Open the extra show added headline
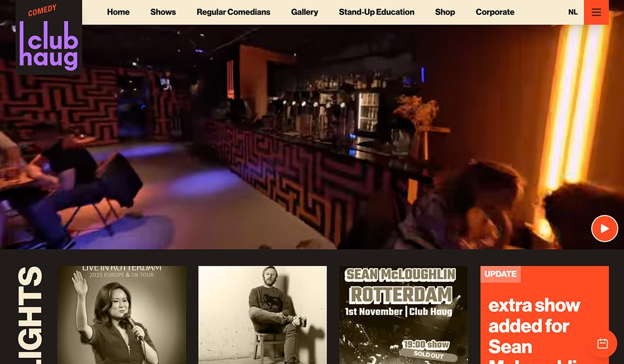The height and width of the screenshot is (364, 624). (x=534, y=326)
